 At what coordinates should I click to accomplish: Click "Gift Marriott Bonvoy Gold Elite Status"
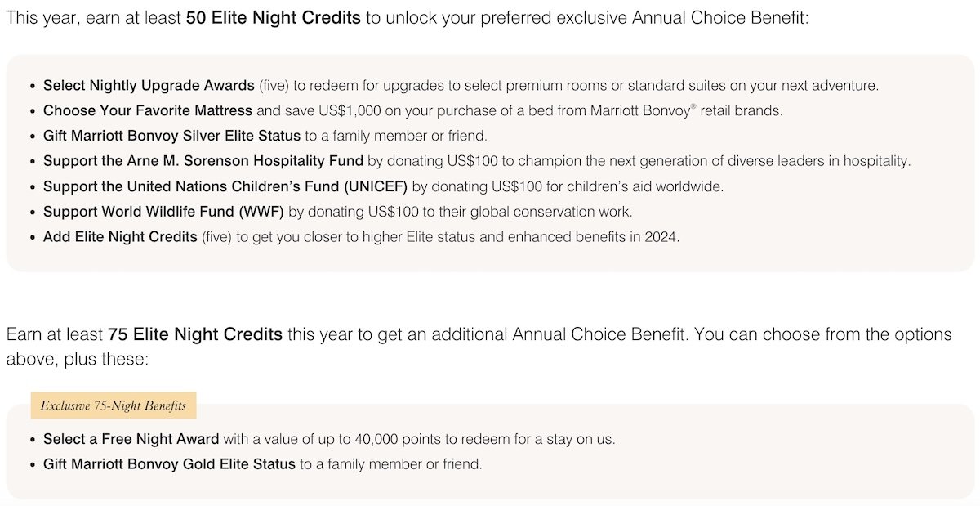169,464
